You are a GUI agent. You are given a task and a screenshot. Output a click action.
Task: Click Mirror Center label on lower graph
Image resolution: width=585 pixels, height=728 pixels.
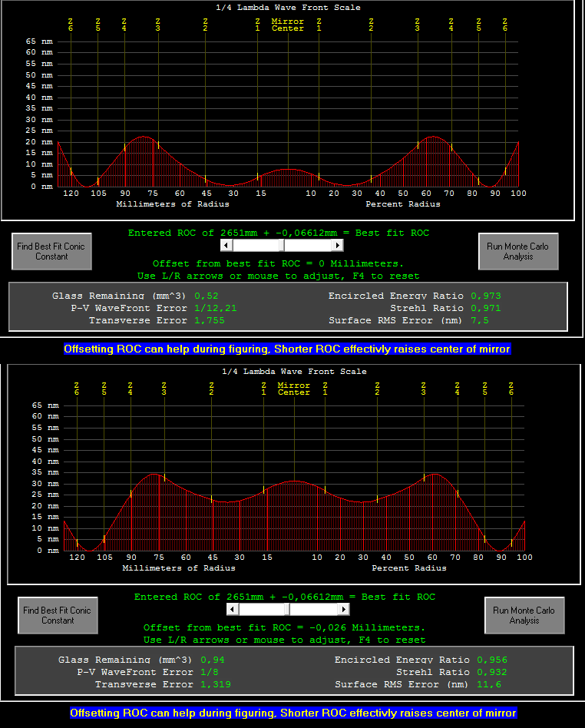click(x=294, y=389)
